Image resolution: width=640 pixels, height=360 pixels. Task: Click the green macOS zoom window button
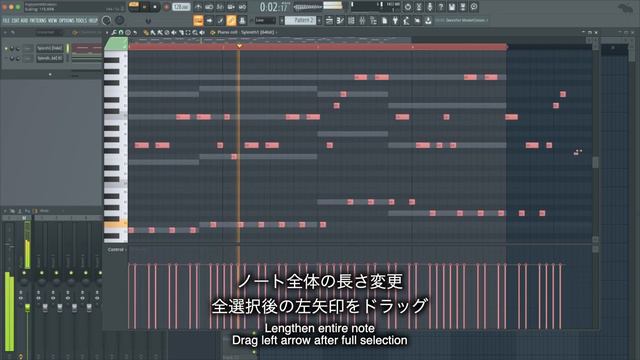18,7
